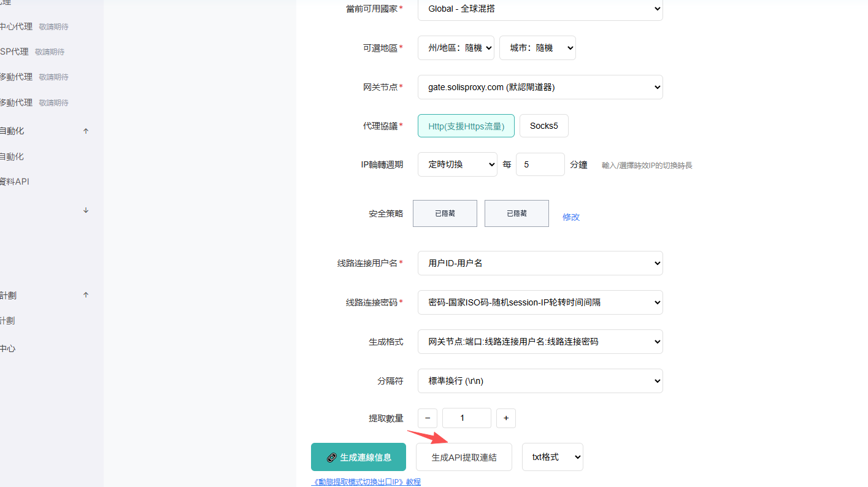Click the 安全策略 field label

click(386, 213)
